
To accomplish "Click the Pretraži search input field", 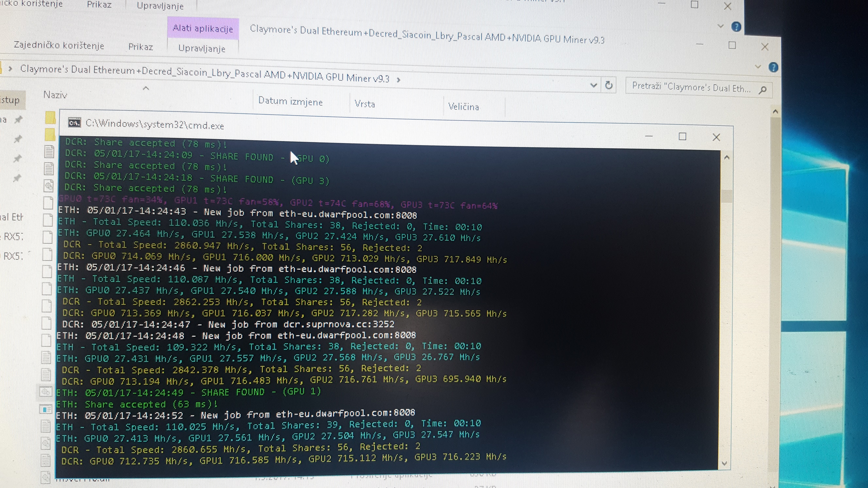I will point(691,88).
